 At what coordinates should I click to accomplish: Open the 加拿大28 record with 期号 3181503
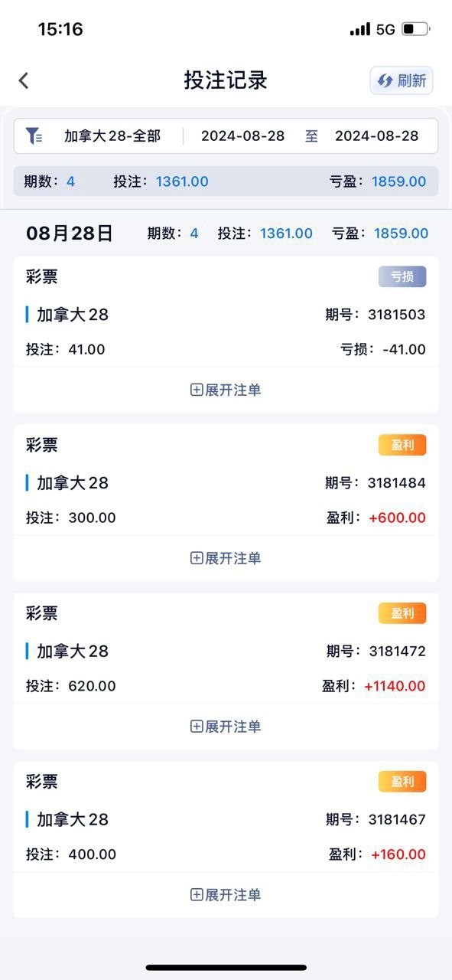pyautogui.click(x=226, y=315)
